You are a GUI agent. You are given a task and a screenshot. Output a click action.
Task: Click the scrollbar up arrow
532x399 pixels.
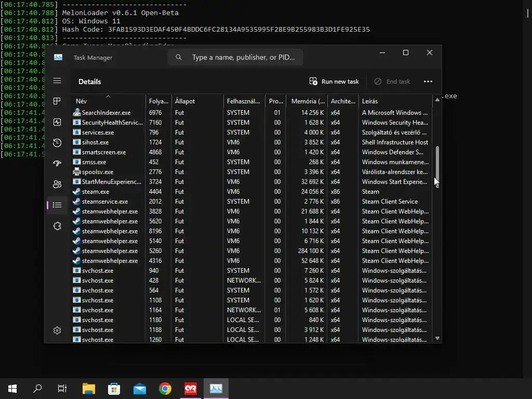point(437,100)
